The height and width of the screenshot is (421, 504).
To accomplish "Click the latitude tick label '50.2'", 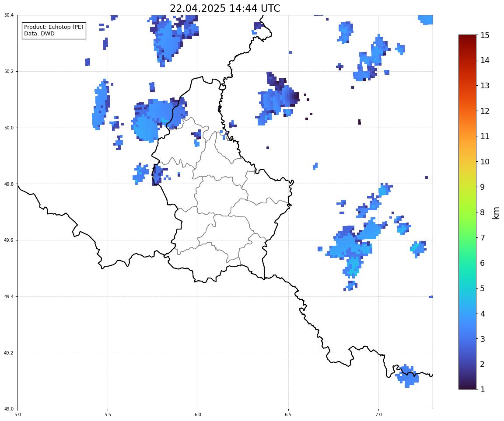I will click(x=9, y=72).
